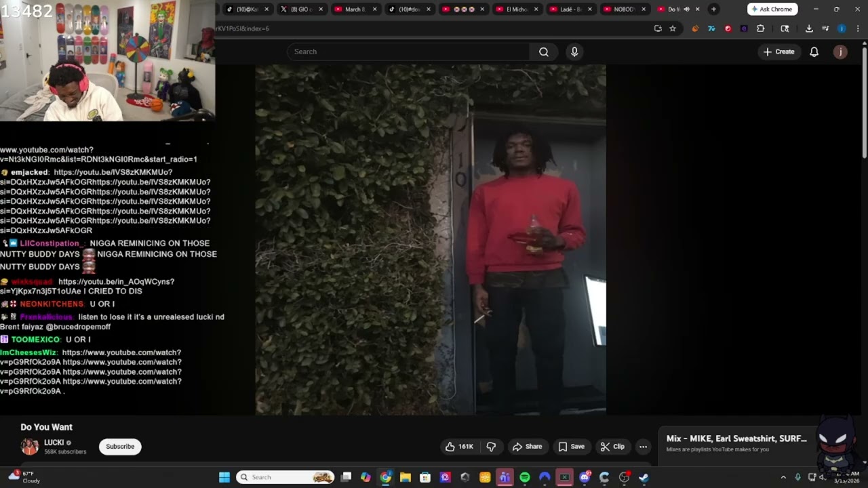The width and height of the screenshot is (868, 488).
Task: Click the orange extension icon in the toolbar
Action: [x=695, y=28]
